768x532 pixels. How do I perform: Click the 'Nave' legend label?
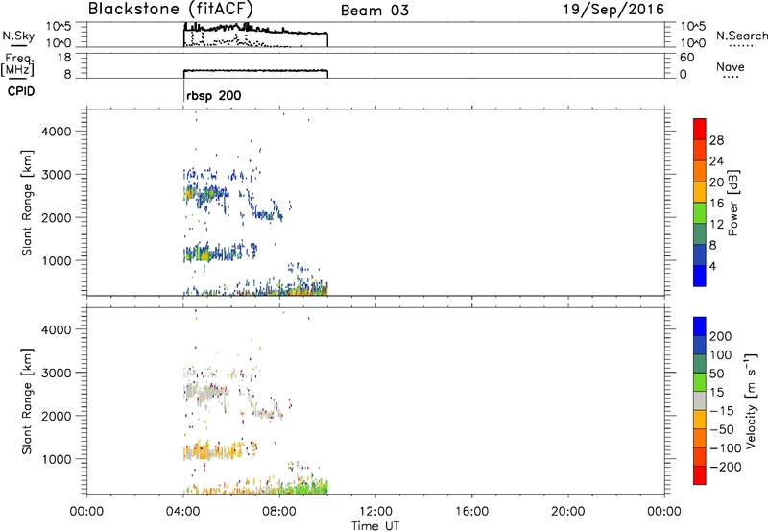pyautogui.click(x=731, y=66)
